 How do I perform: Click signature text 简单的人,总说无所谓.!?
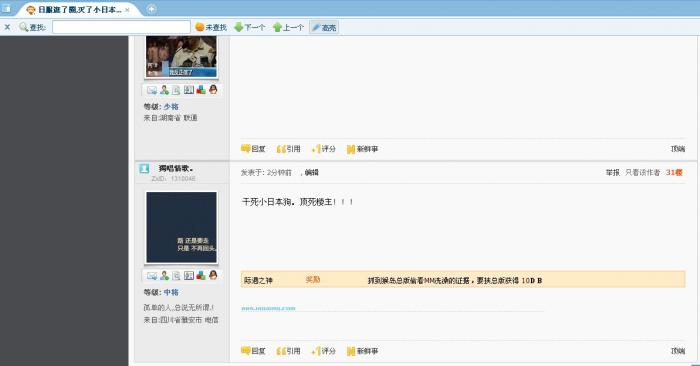179,308
